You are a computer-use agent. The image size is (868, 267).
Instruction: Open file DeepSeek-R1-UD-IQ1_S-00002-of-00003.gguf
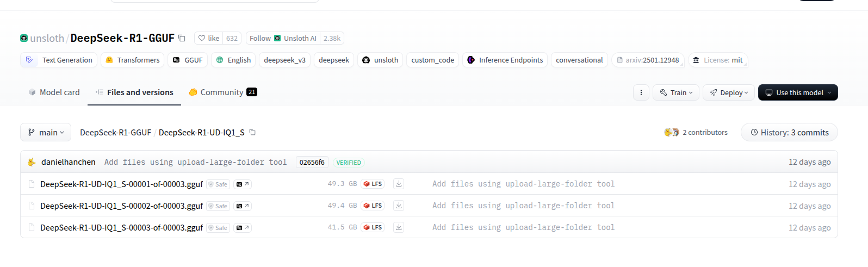point(121,206)
